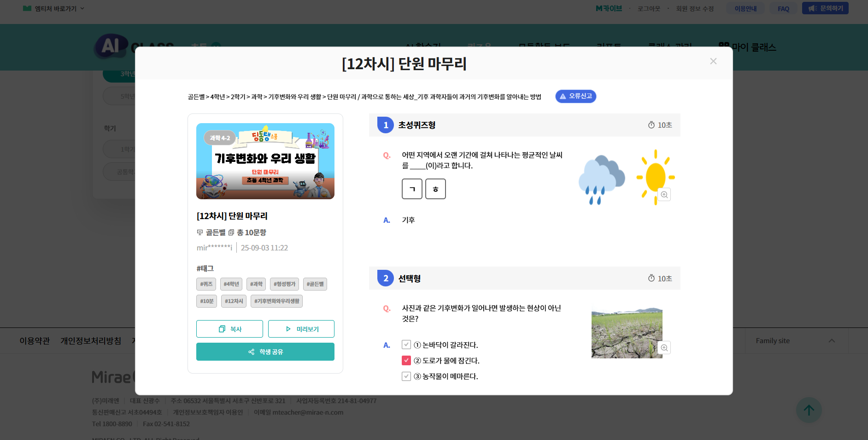This screenshot has height=440, width=868.
Task: Toggle checkbox for ① 논바닥이 갈라진다
Action: point(406,345)
